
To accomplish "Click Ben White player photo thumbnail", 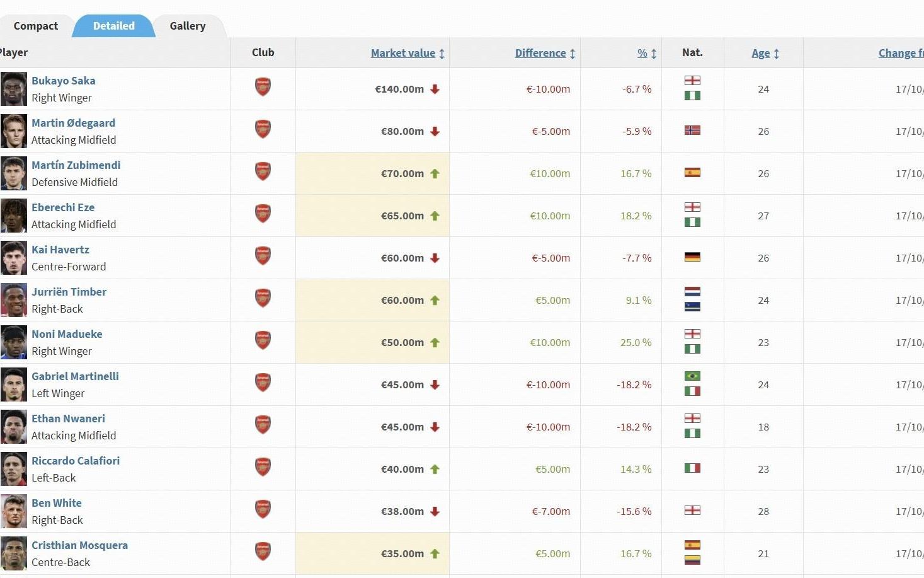I will click(14, 511).
